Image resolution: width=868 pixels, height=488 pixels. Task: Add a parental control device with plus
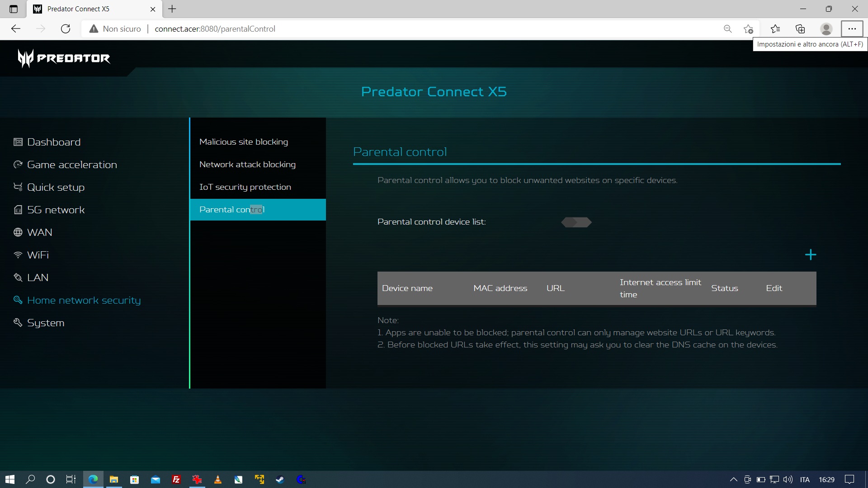[811, 255]
